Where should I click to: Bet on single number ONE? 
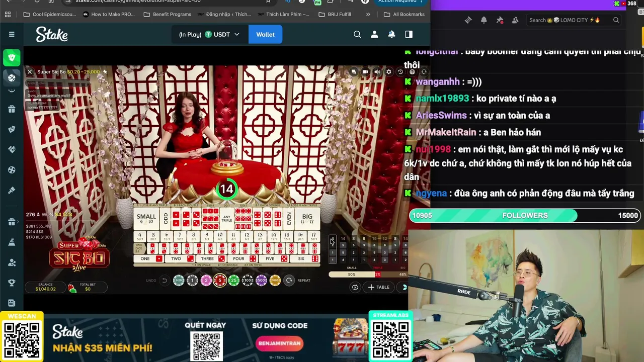(x=149, y=259)
